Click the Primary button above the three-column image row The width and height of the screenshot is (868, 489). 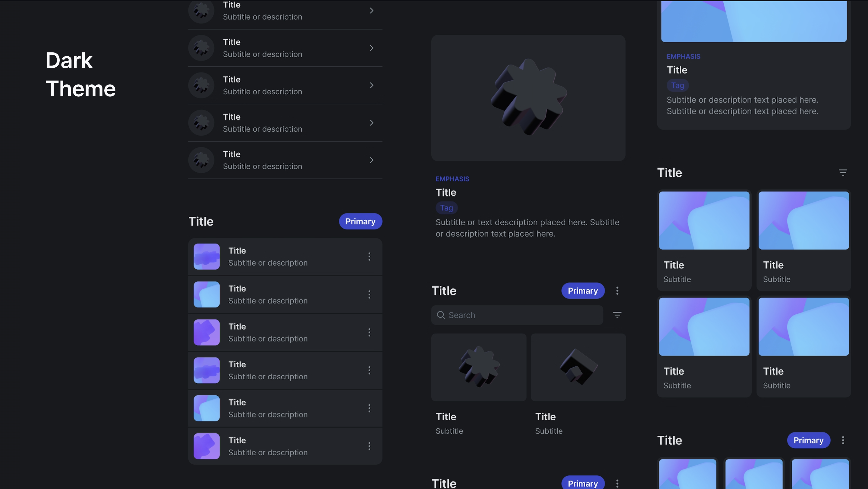(x=808, y=440)
